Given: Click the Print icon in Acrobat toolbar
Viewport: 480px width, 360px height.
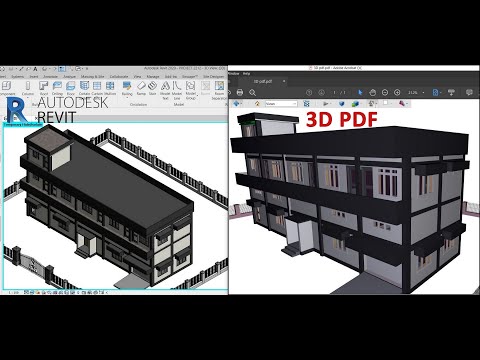Looking at the screenshot, I should (x=240, y=92).
